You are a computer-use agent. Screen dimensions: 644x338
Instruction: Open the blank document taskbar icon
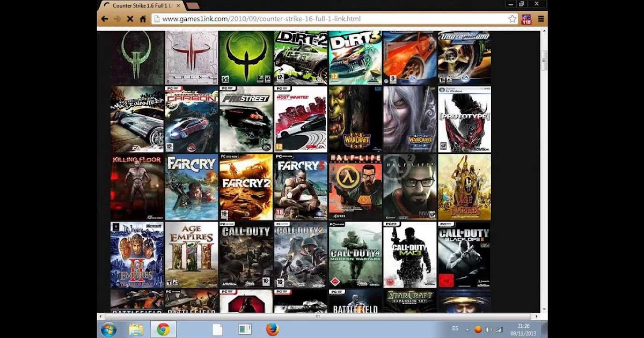[217, 329]
